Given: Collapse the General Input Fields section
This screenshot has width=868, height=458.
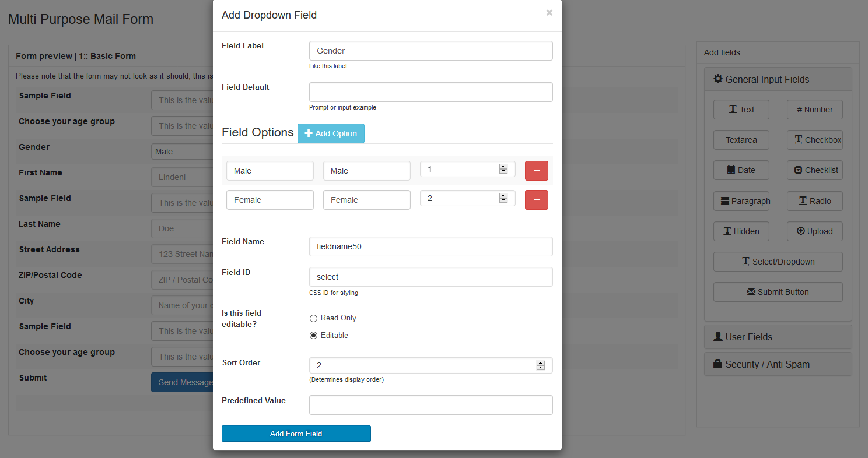Looking at the screenshot, I should coord(778,79).
